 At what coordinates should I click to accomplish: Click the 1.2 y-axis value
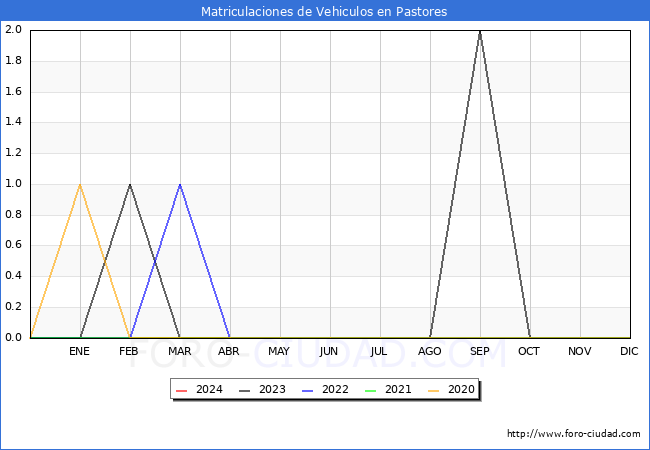(13, 152)
